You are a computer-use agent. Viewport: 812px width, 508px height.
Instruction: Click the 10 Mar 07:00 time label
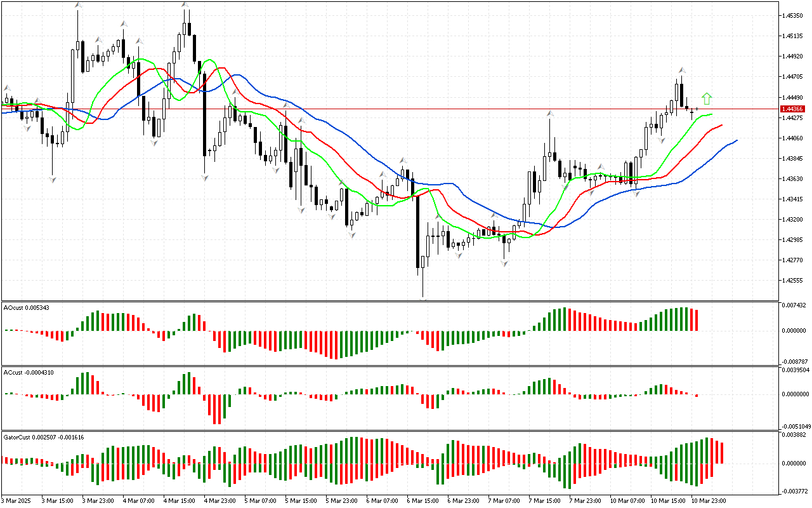point(628,500)
